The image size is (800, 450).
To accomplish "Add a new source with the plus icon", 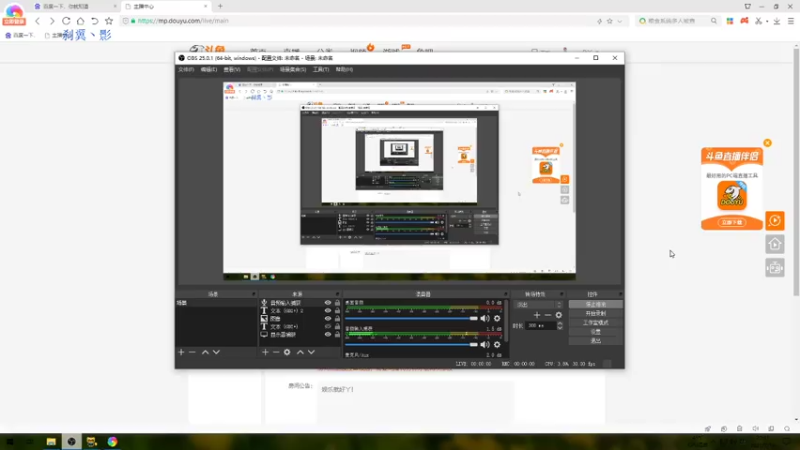I will click(265, 352).
